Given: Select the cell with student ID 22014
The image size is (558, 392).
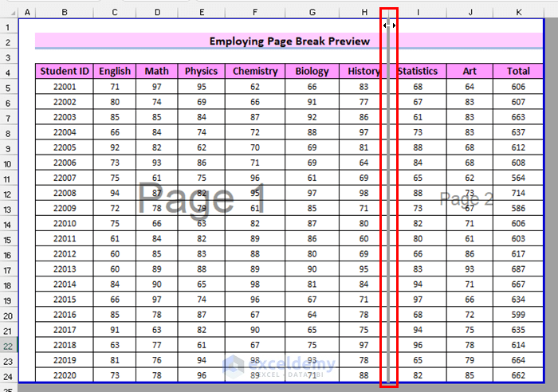Looking at the screenshot, I should pos(65,284).
